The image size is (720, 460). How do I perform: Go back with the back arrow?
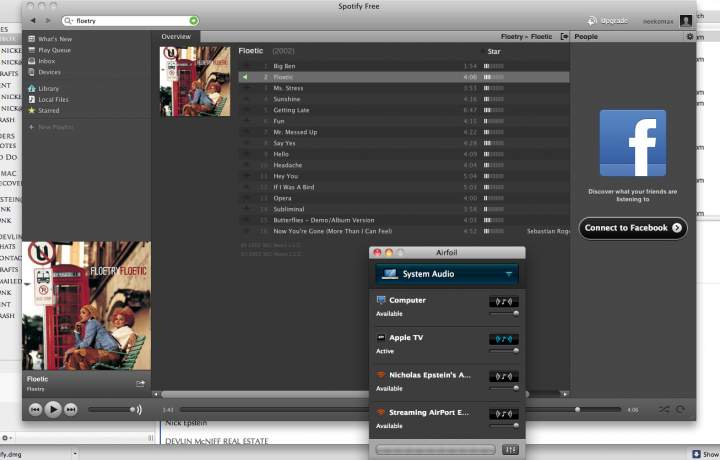click(x=33, y=21)
